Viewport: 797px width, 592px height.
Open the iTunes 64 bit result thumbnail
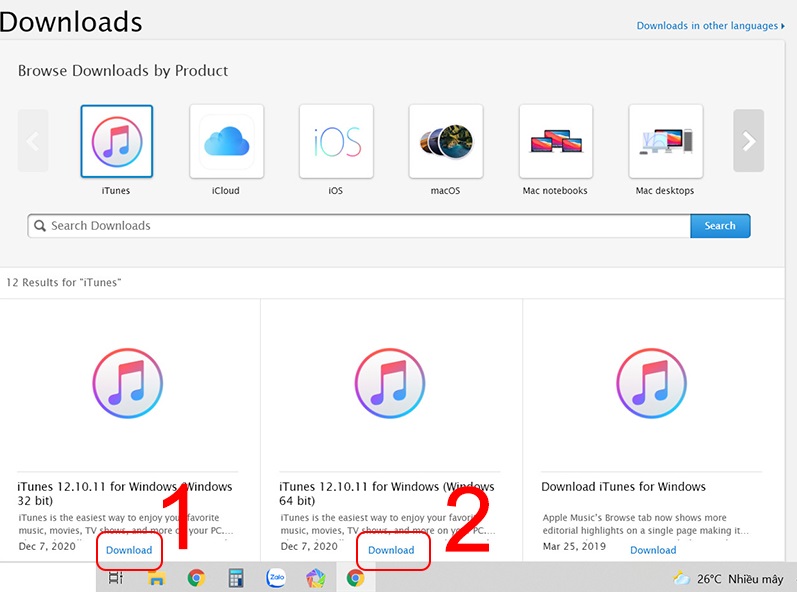(390, 383)
